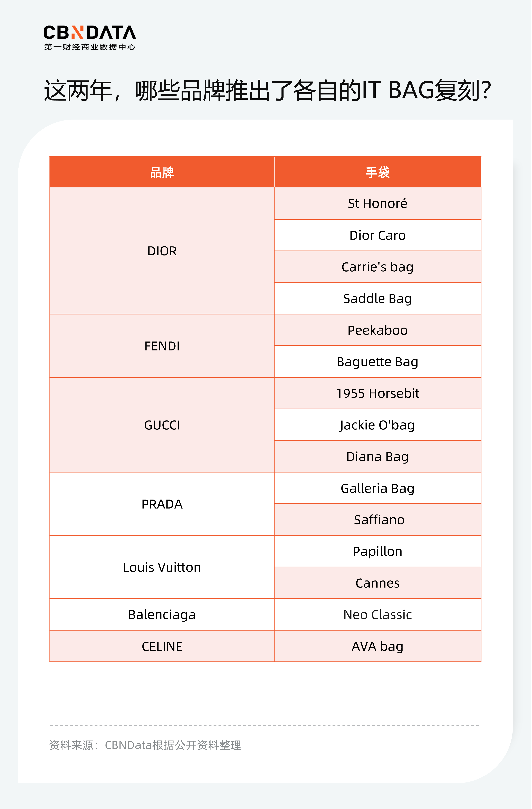Select the FENDI brand cell
Image resolution: width=532 pixels, height=809 pixels.
tap(162, 346)
